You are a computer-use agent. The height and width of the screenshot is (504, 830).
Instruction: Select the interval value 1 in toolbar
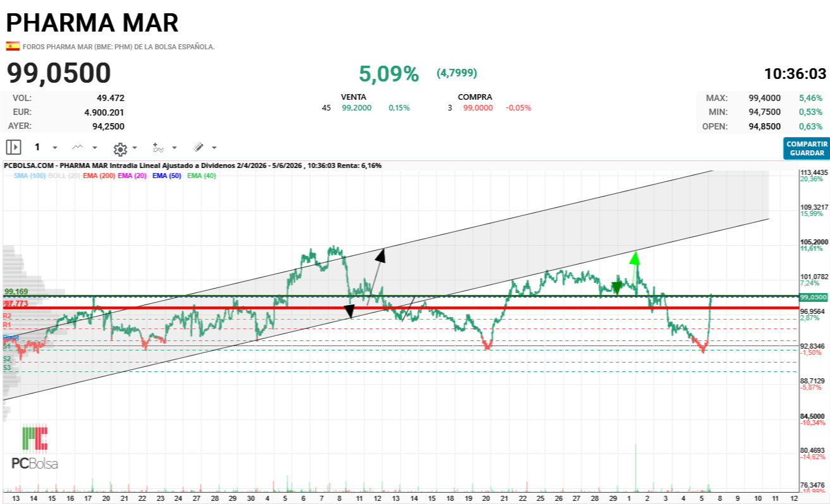[x=37, y=147]
